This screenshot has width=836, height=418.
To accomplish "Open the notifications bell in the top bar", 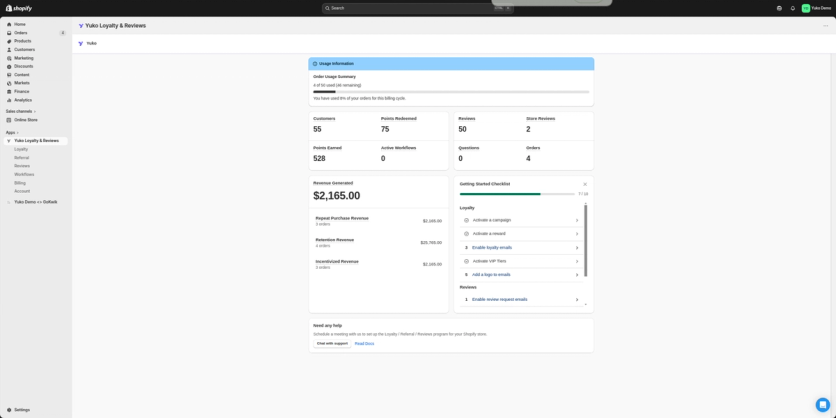I will pos(793,8).
